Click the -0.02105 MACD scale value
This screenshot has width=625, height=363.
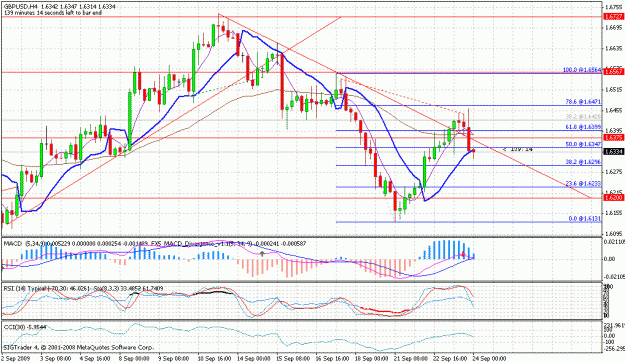coord(614,277)
